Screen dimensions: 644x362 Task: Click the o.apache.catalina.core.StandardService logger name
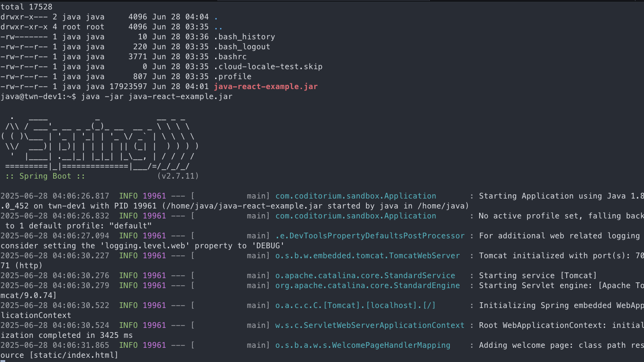tap(365, 275)
